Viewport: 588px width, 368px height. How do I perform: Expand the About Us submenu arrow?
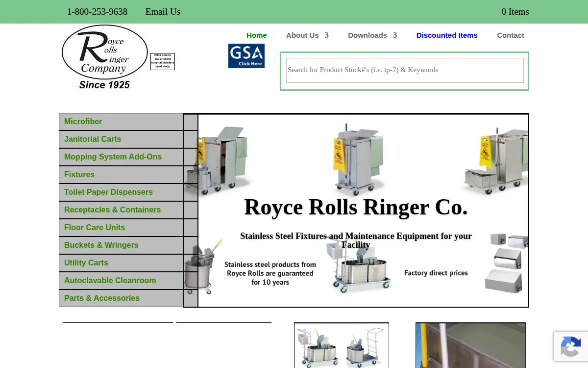point(326,35)
